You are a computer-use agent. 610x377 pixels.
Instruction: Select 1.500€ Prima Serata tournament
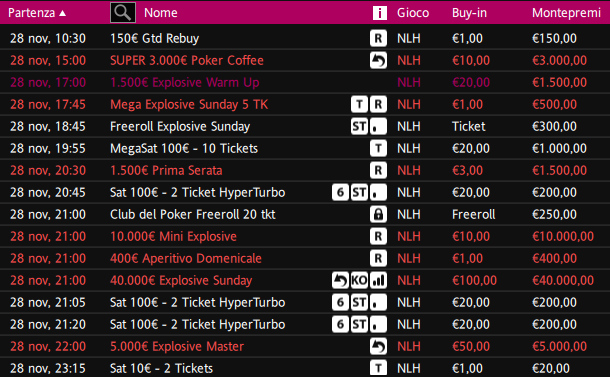point(305,170)
